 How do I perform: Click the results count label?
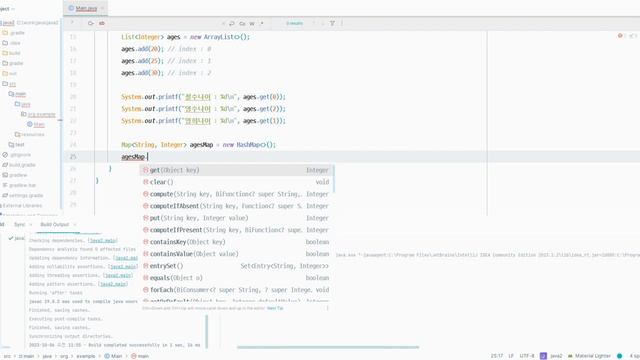coord(294,23)
